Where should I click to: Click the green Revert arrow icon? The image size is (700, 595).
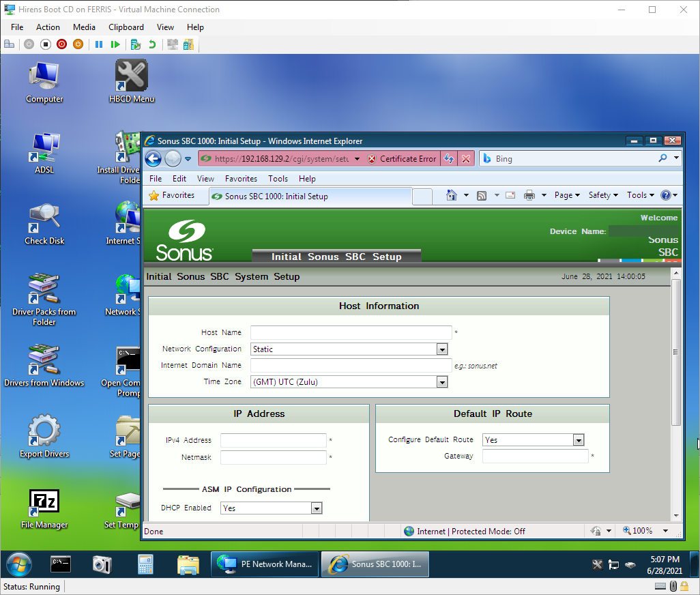point(152,44)
